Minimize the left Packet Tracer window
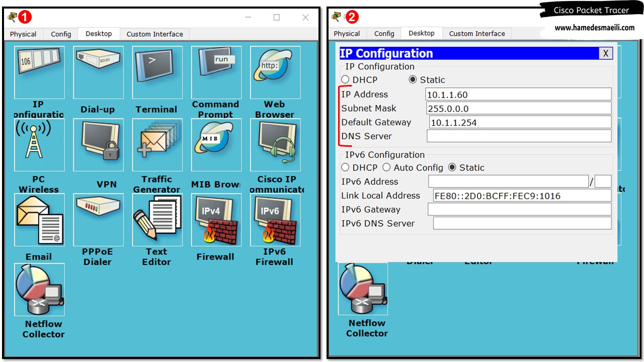Image resolution: width=644 pixels, height=362 pixels. [x=248, y=17]
